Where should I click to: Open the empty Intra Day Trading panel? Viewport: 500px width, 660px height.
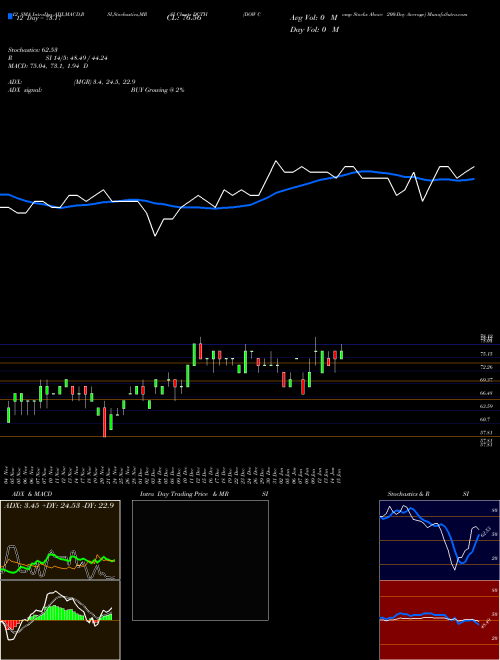pos(200,560)
